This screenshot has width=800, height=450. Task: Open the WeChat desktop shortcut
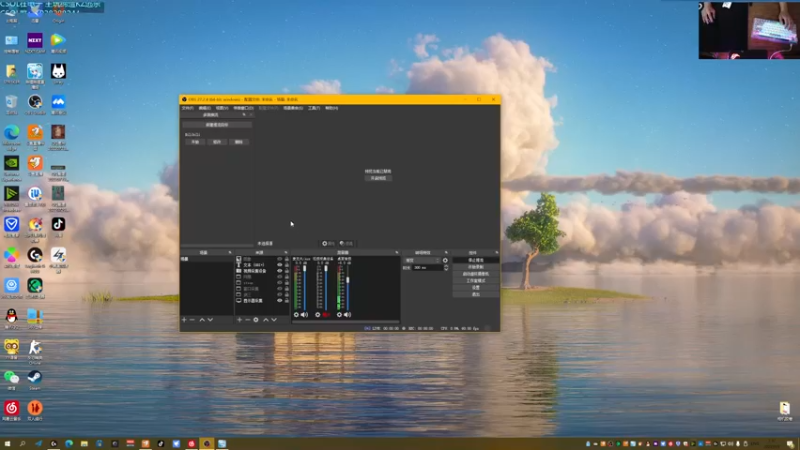pos(11,380)
